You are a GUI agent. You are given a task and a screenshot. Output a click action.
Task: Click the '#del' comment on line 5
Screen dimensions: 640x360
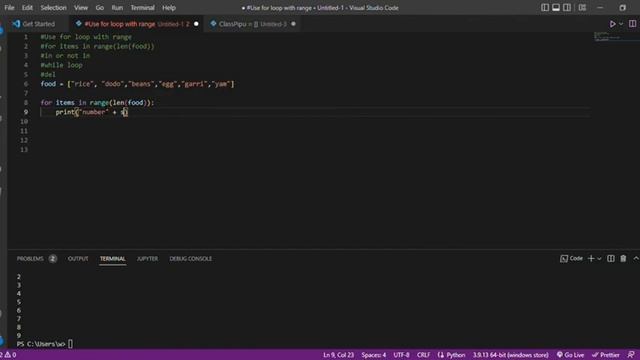[48, 75]
